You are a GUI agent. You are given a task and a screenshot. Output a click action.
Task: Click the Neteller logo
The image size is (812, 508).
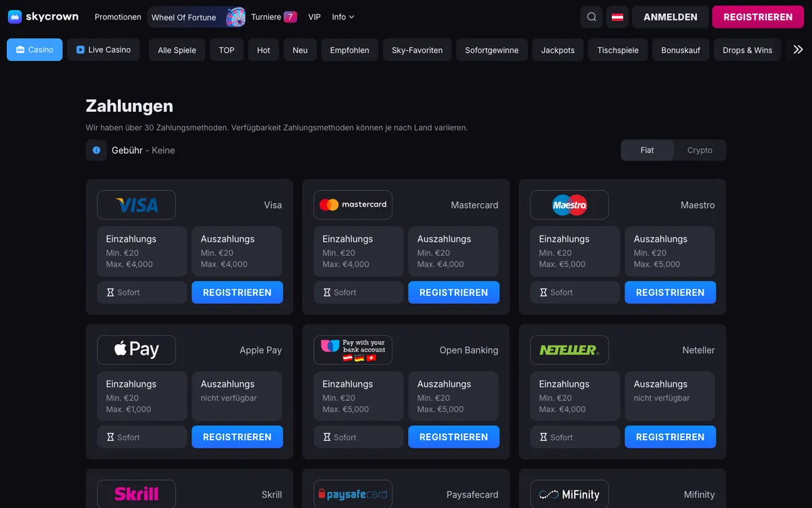point(570,350)
